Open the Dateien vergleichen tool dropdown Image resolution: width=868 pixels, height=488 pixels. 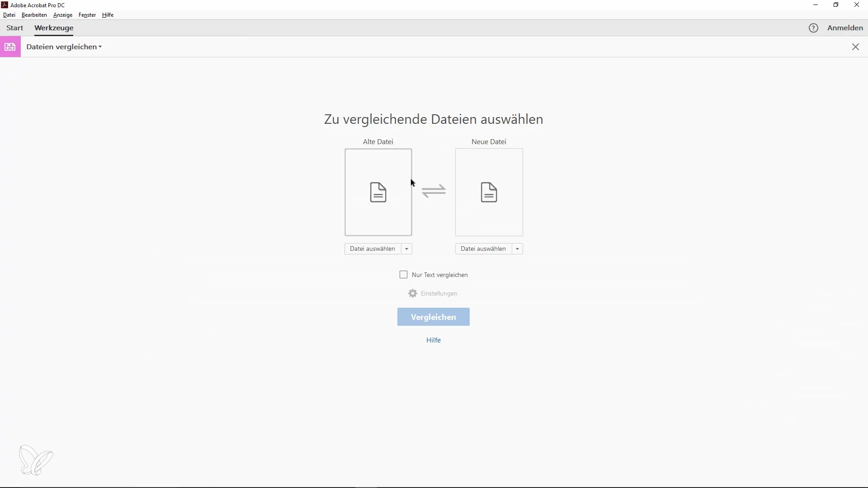(64, 47)
